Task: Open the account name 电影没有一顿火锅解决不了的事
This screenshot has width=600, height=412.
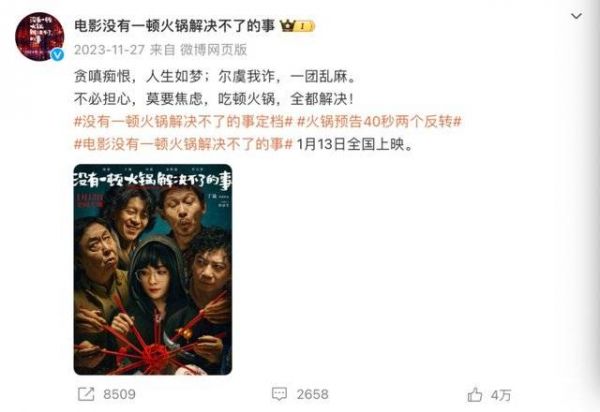Action: click(x=175, y=26)
